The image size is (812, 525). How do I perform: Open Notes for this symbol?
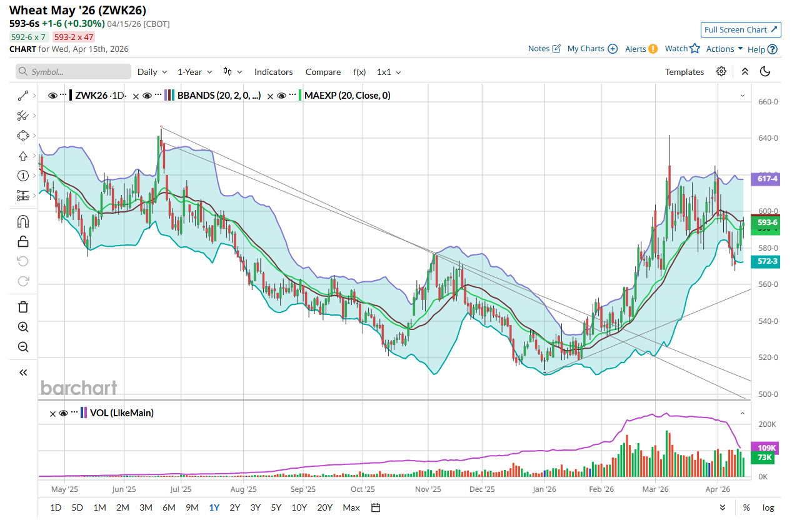pos(544,49)
